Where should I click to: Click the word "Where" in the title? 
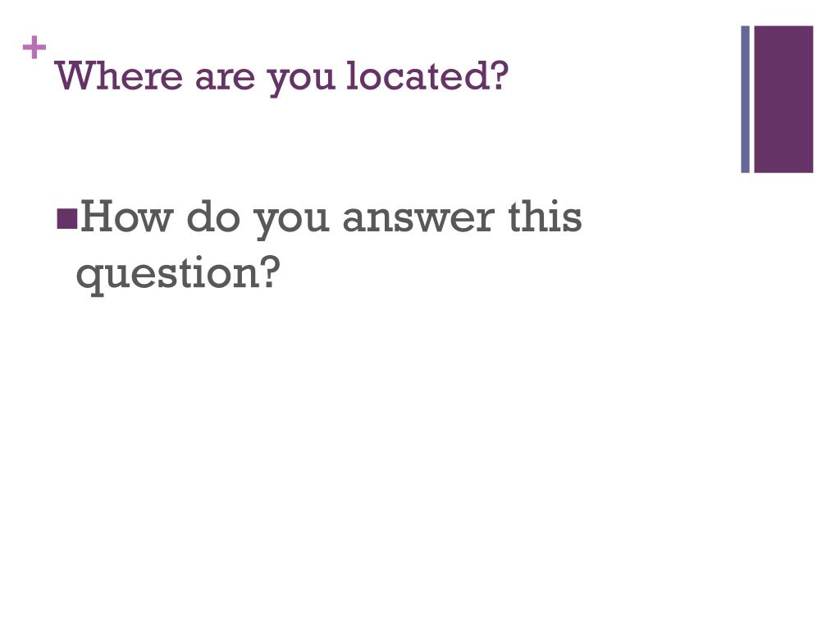(x=119, y=76)
